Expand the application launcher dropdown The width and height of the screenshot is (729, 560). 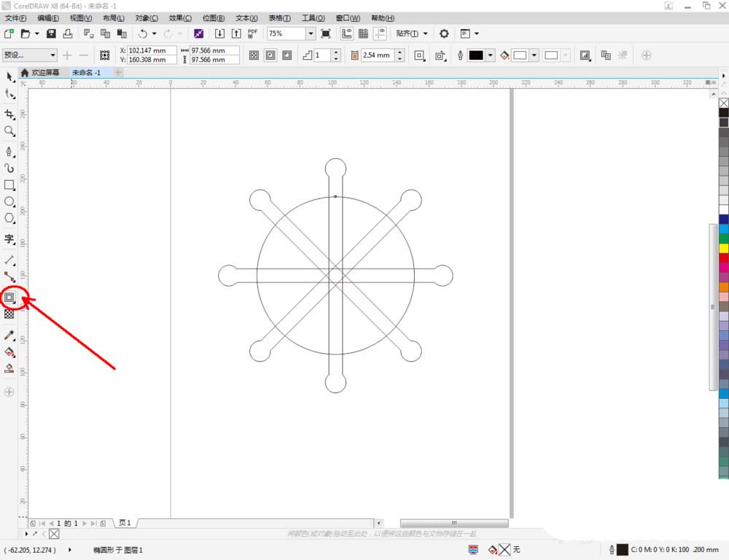tap(477, 34)
